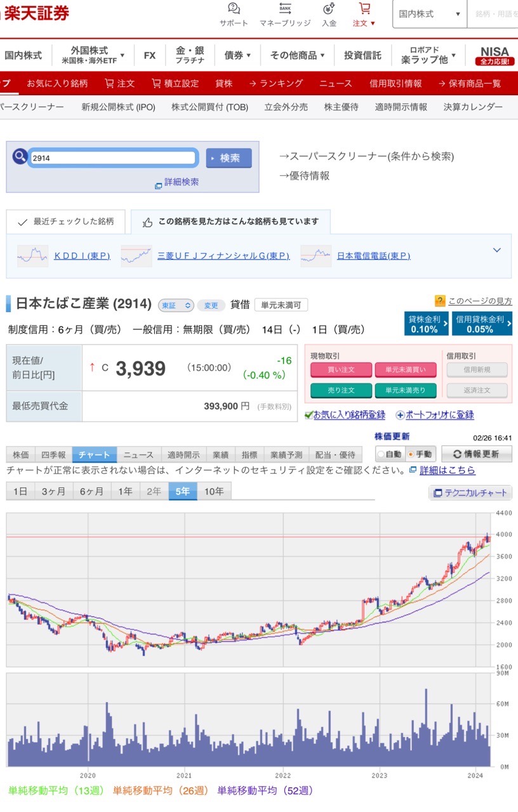Viewport: 518px width, 812px height.
Task: Click the 単元未満売り button
Action: [x=405, y=390]
